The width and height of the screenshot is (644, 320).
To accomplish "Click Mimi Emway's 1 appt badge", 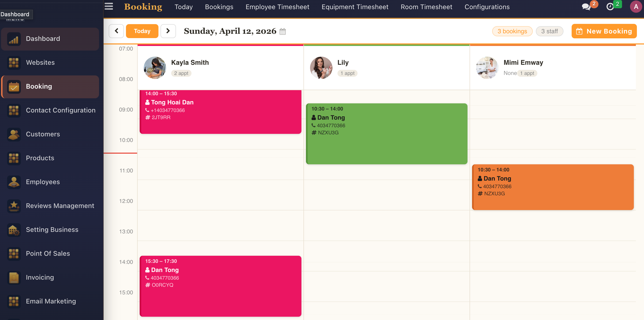I will (527, 73).
